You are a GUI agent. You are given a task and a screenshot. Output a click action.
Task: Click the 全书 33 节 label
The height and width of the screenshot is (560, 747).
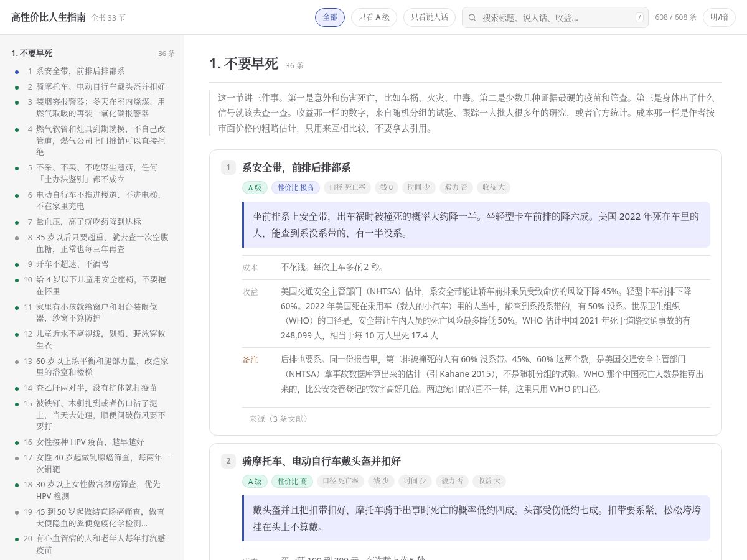pyautogui.click(x=108, y=18)
